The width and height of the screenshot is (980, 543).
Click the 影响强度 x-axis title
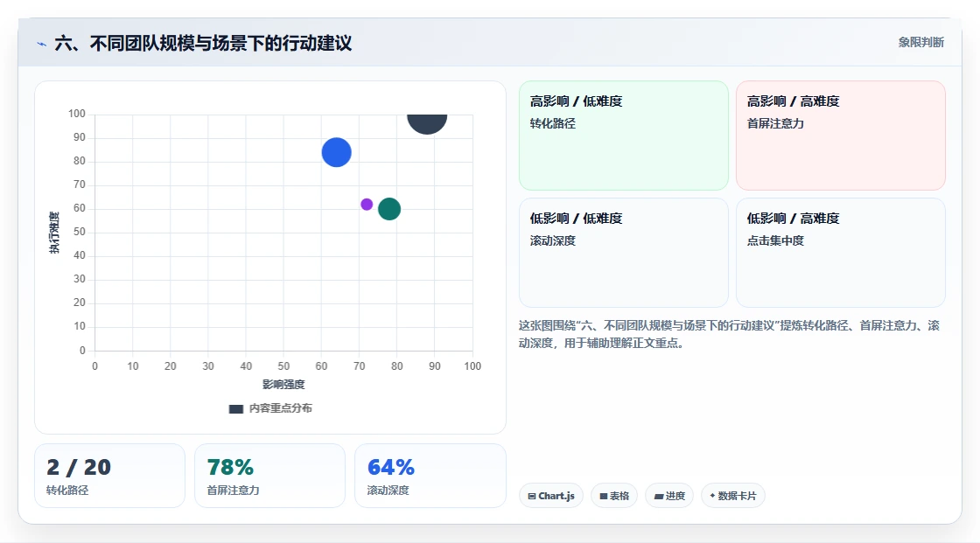coord(283,384)
